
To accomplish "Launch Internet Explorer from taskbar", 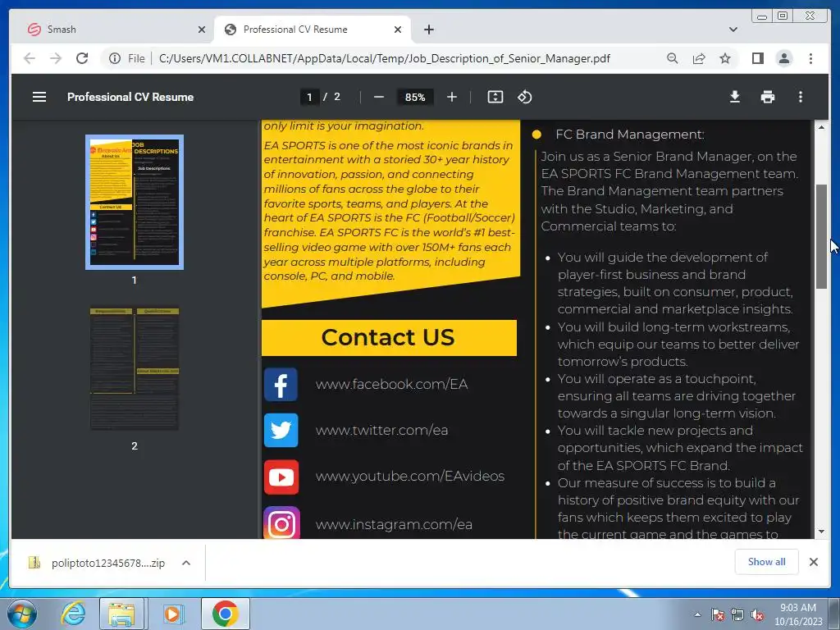I will (x=73, y=614).
